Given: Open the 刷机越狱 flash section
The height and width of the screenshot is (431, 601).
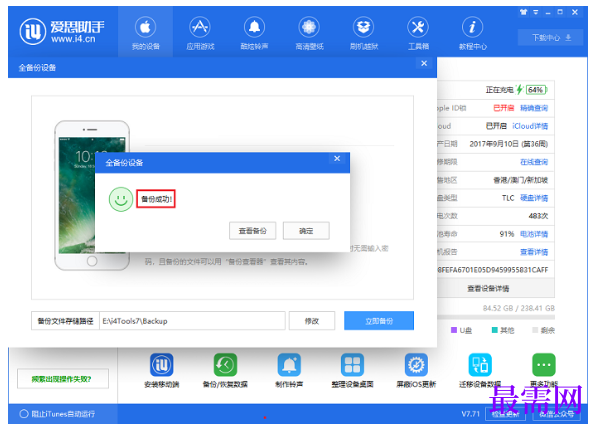Looking at the screenshot, I should 363,33.
